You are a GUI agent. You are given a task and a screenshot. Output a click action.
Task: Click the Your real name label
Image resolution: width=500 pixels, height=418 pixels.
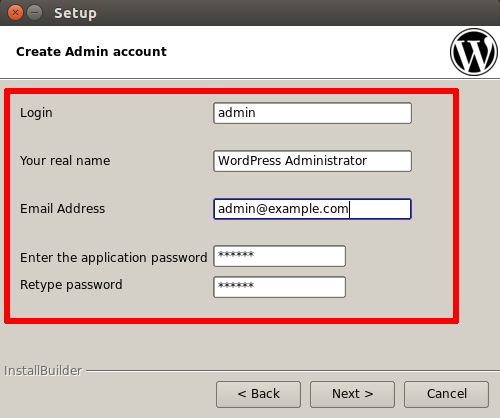65,161
